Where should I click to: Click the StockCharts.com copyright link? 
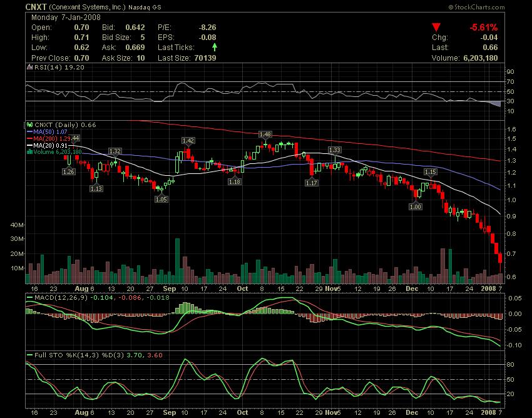tap(476, 7)
